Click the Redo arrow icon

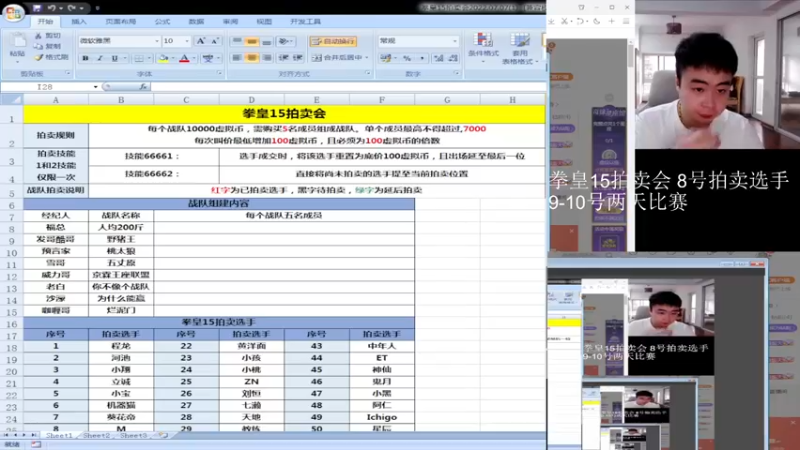pos(72,8)
